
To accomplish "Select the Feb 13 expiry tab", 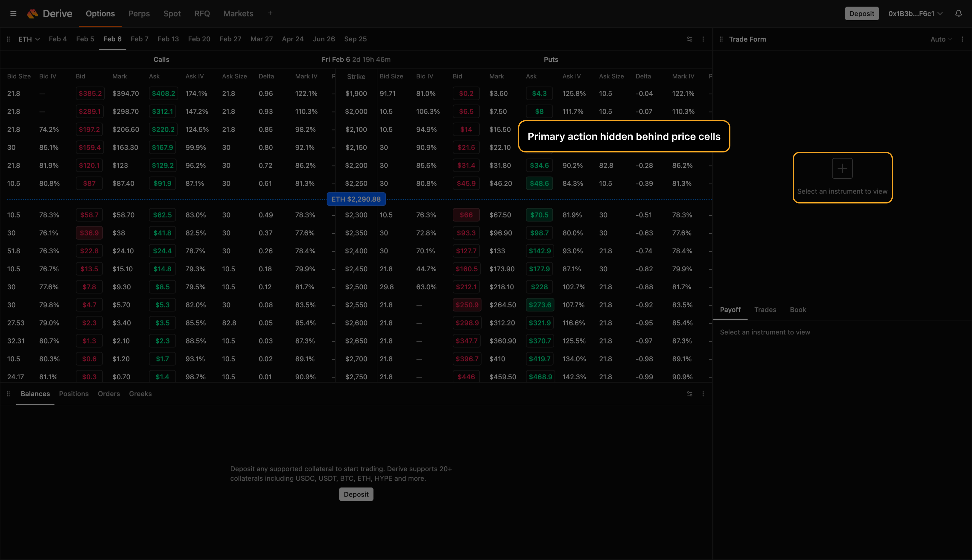I will click(x=168, y=39).
